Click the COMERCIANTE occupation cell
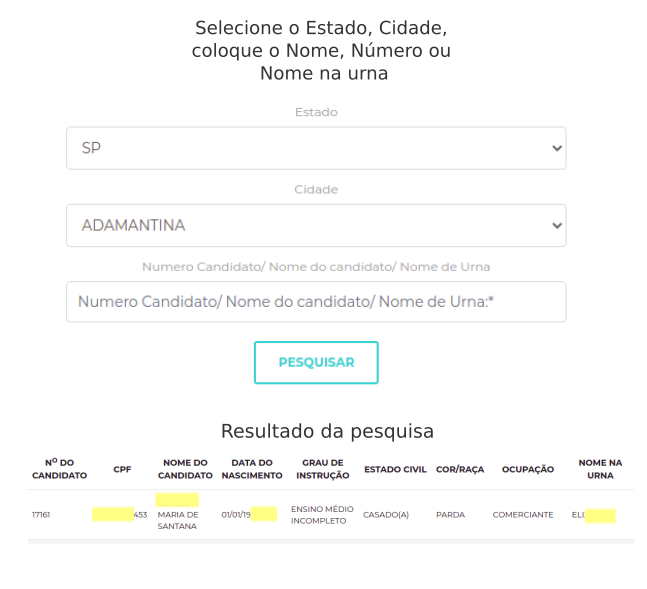Viewport: 647px width, 589px height. click(x=522, y=515)
